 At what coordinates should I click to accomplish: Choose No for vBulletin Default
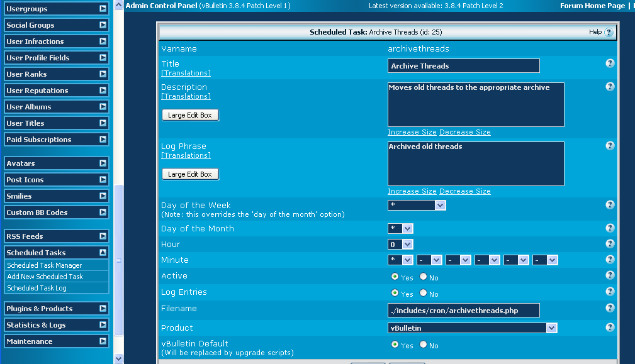424,345
